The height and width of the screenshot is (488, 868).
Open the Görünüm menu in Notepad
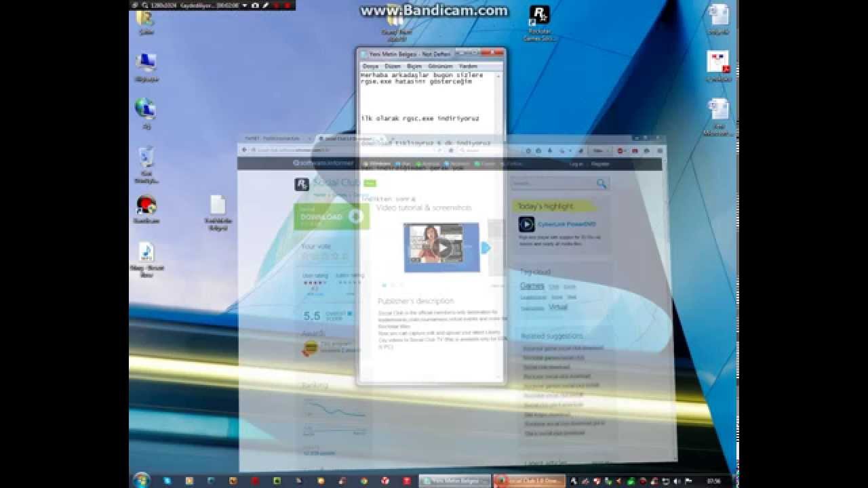click(x=441, y=66)
